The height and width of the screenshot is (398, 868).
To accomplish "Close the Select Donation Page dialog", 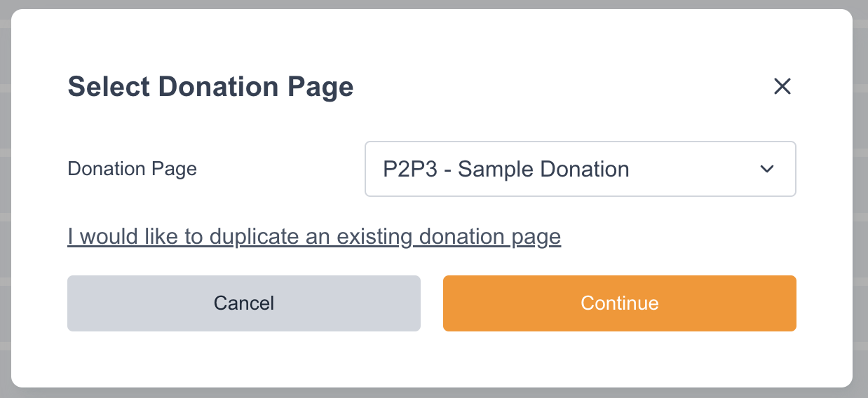I will click(x=782, y=86).
